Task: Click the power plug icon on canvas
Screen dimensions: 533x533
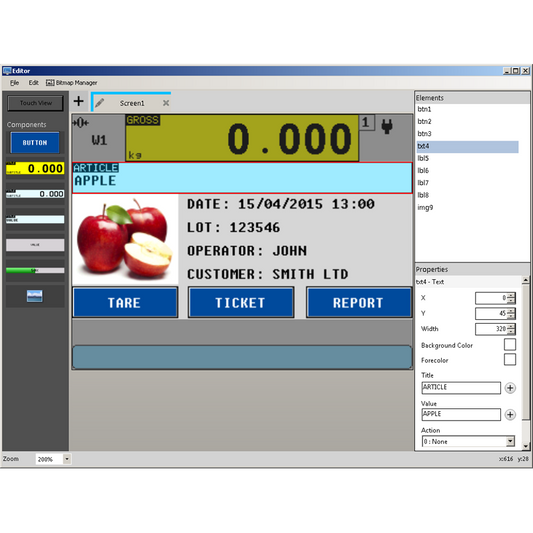Action: click(x=387, y=126)
